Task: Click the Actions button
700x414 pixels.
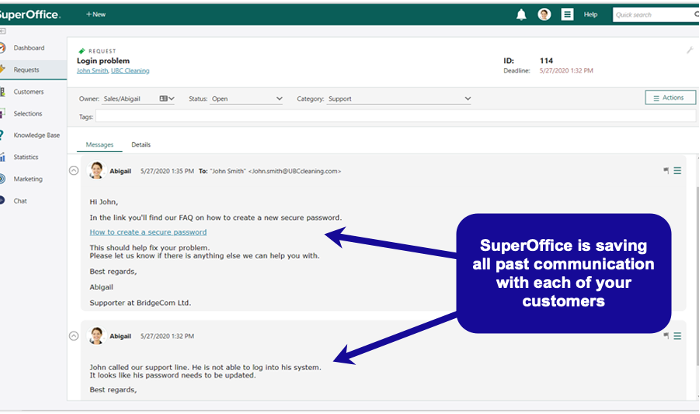Action: pyautogui.click(x=669, y=97)
